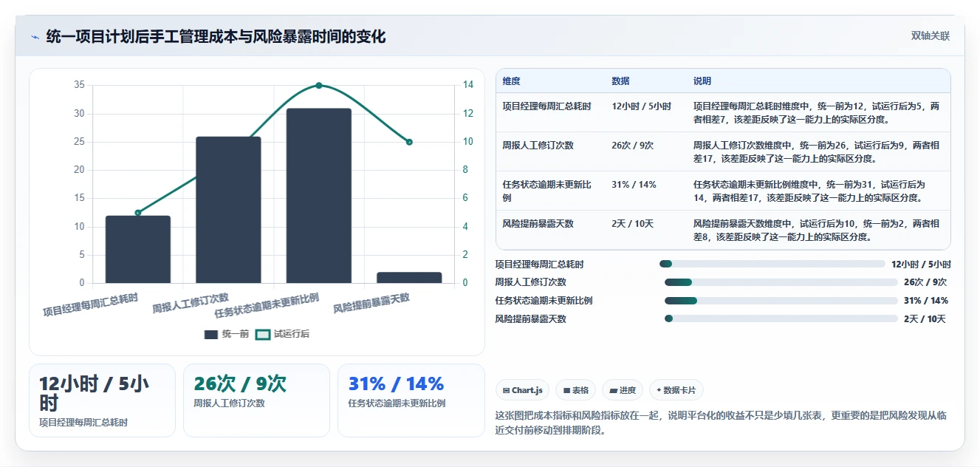Click the line point at value 5
980x467 pixels.
(138, 213)
